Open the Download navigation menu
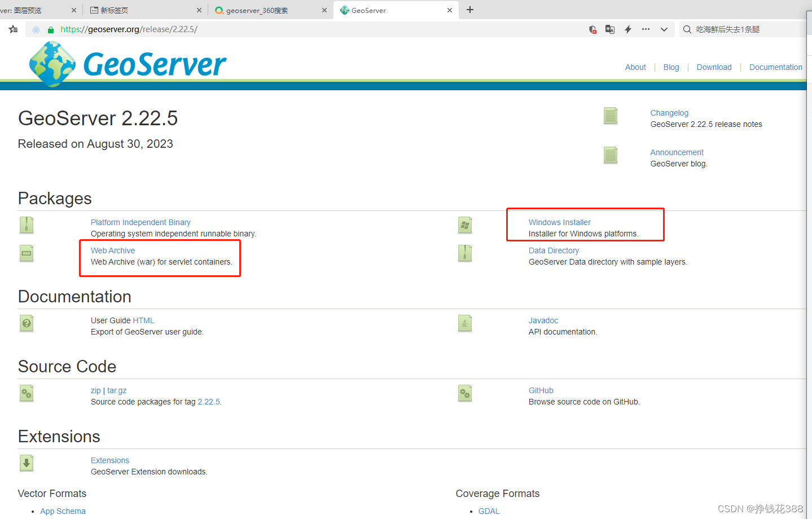The height and width of the screenshot is (519, 812). [713, 67]
